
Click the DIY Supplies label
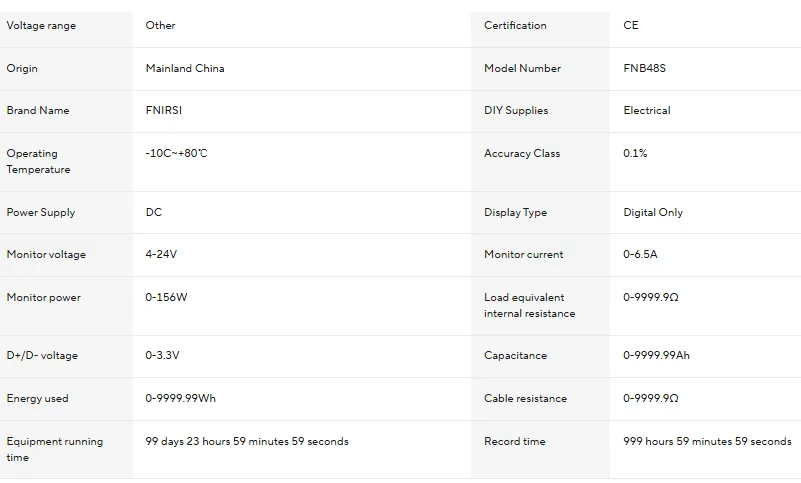point(516,111)
